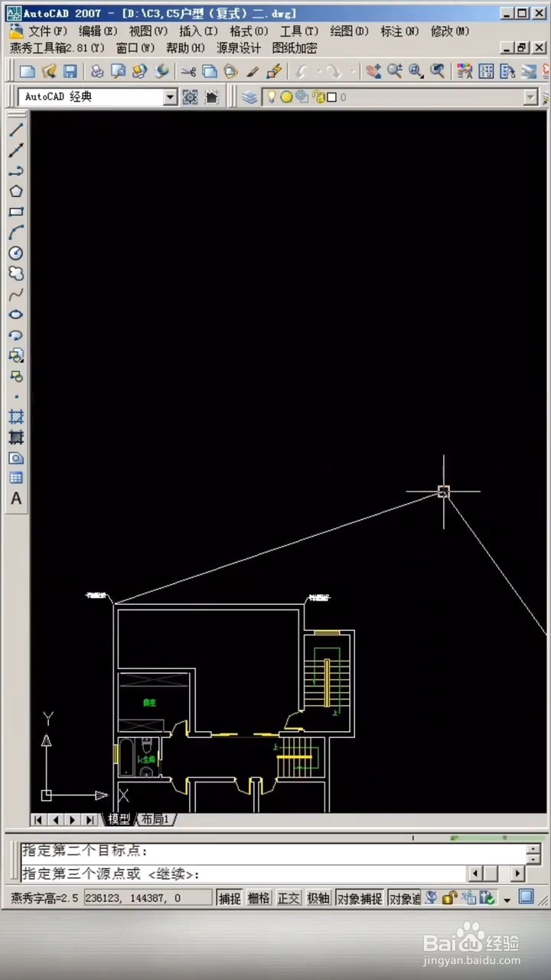The image size is (551, 980).
Task: Open the 燕秀工具箱2.81 menu
Action: pyautogui.click(x=57, y=47)
